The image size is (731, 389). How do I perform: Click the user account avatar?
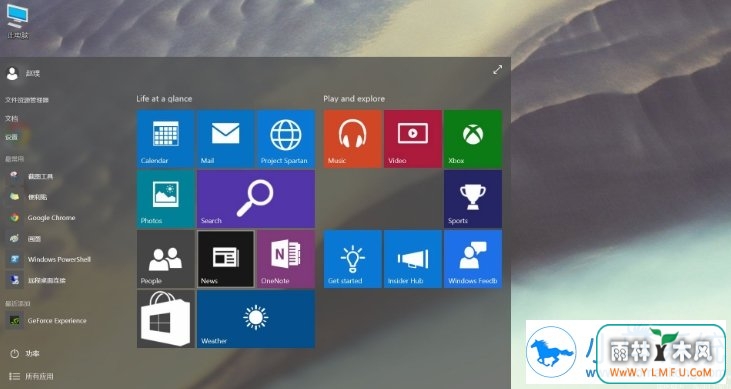point(12,73)
